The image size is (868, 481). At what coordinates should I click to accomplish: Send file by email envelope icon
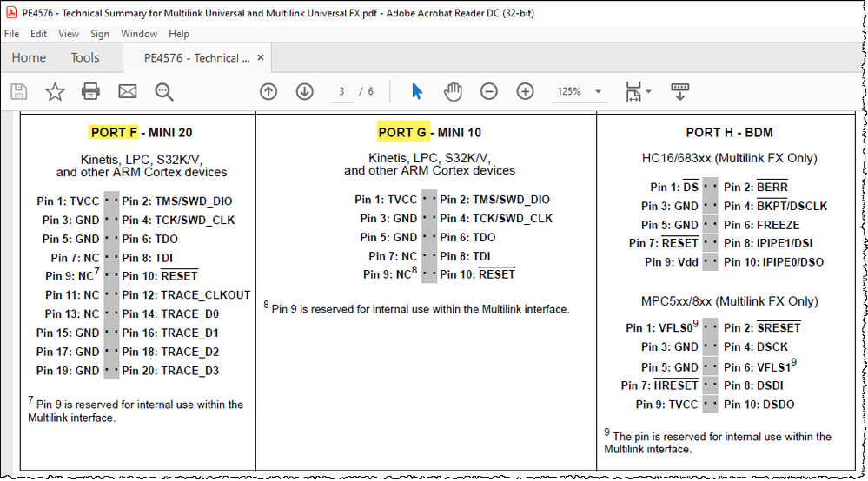(128, 91)
